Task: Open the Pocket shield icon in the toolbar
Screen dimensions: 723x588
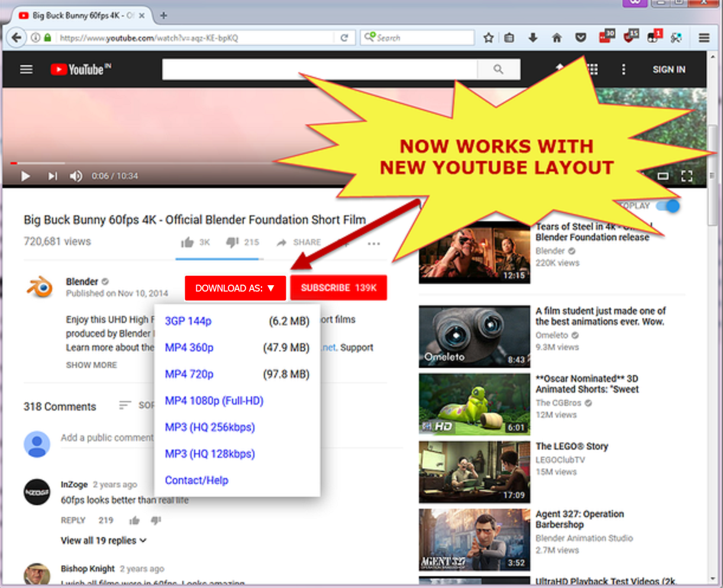Action: pos(581,38)
